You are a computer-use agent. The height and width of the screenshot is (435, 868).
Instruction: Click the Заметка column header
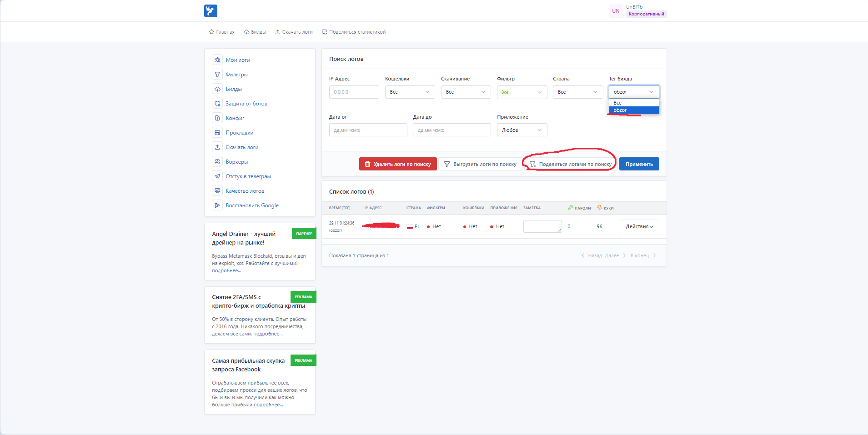tap(532, 208)
